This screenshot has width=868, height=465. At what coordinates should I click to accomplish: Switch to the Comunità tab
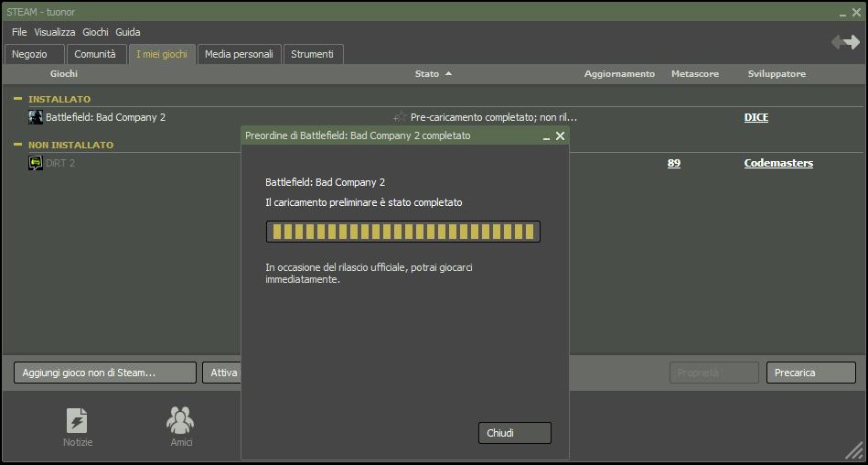(x=97, y=54)
